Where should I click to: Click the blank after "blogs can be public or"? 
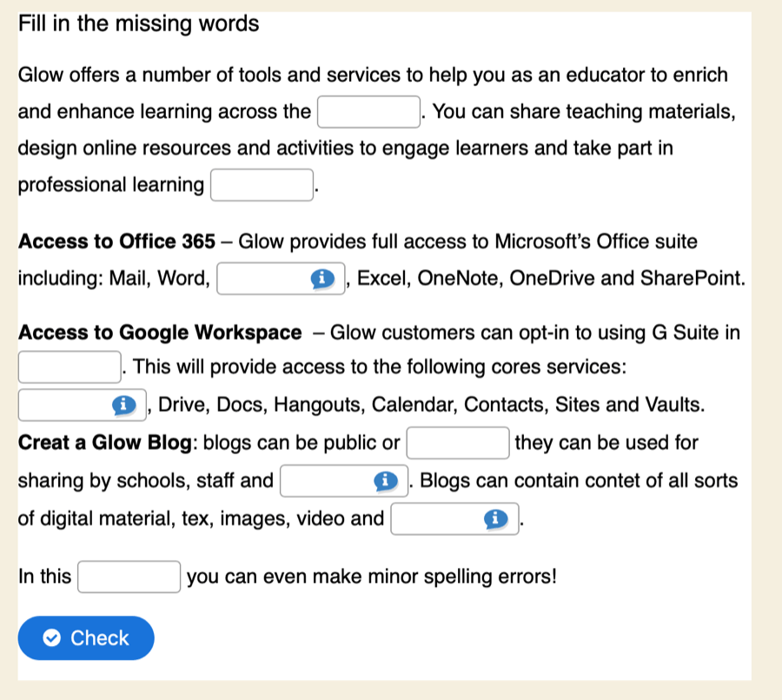click(x=458, y=443)
